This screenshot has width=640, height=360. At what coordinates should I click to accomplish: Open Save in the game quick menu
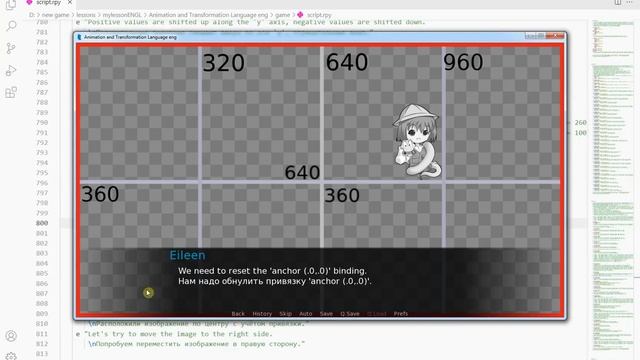click(326, 313)
